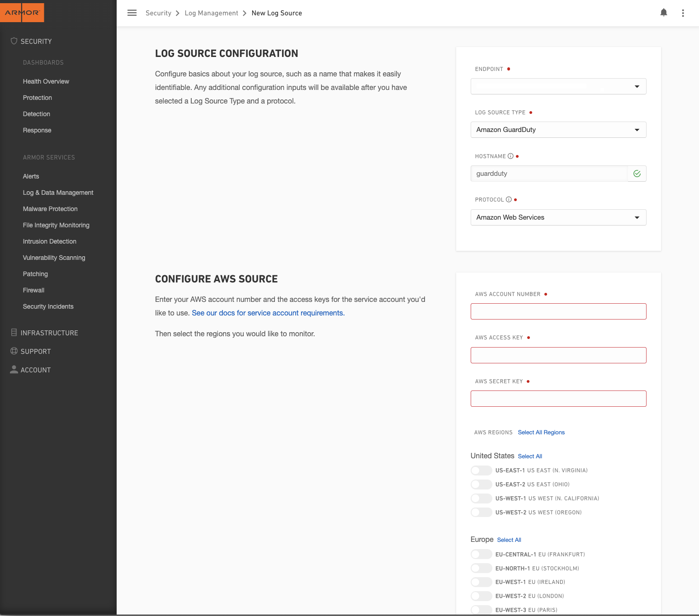Viewport: 699px width, 616px height.
Task: Focus the AWS Access Key field
Action: tap(558, 355)
